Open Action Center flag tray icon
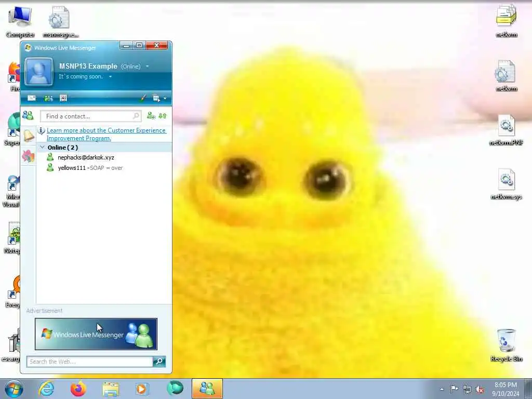Screen dimensions: 532x399 (x=454, y=389)
